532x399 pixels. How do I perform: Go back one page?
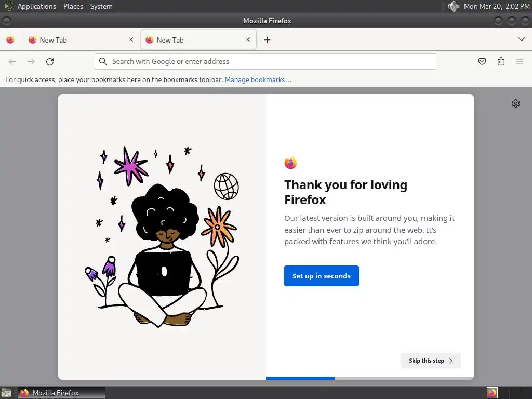tap(12, 61)
